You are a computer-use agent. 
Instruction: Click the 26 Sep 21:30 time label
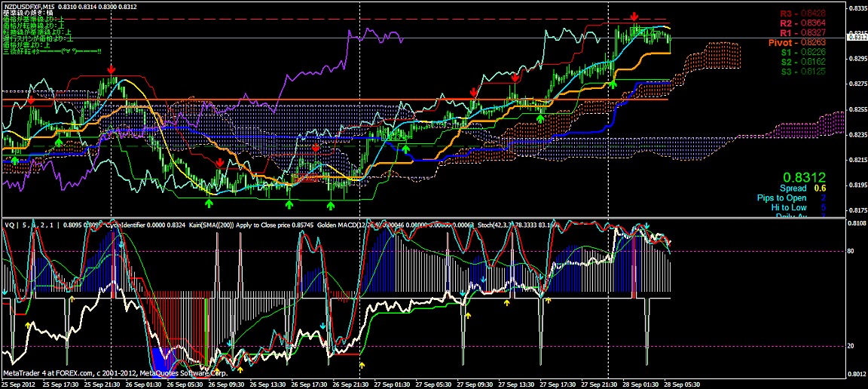coord(350,384)
